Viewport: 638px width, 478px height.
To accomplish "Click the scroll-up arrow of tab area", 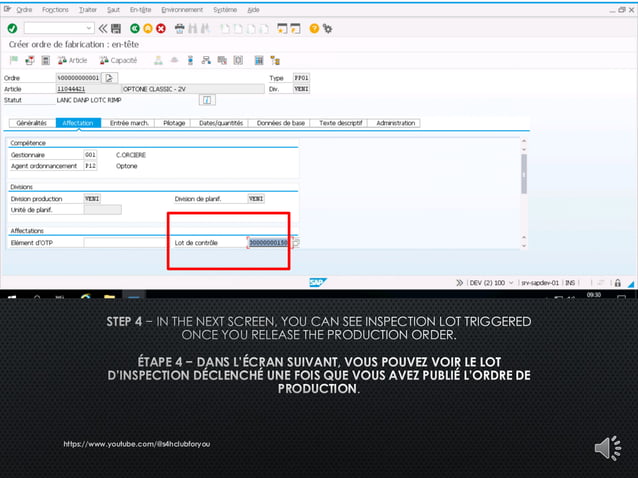I will tap(524, 141).
